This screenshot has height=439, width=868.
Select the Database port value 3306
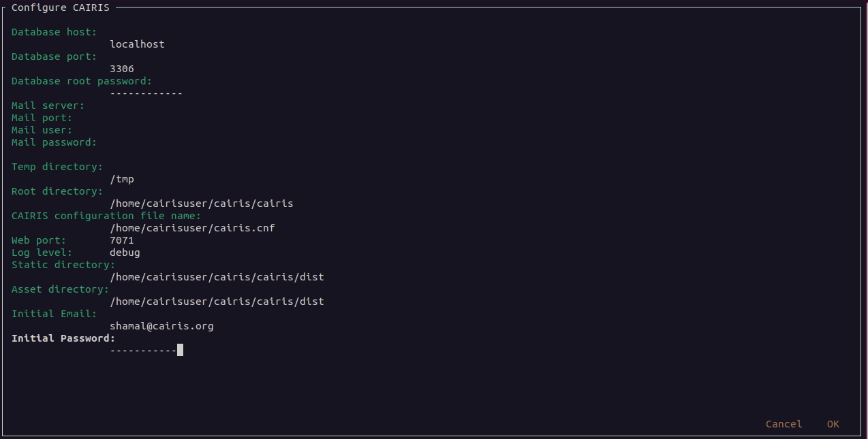coord(122,69)
